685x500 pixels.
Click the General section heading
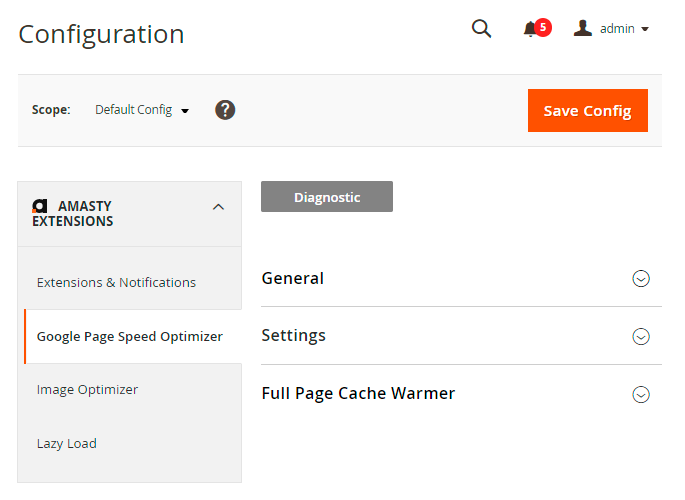(x=293, y=278)
